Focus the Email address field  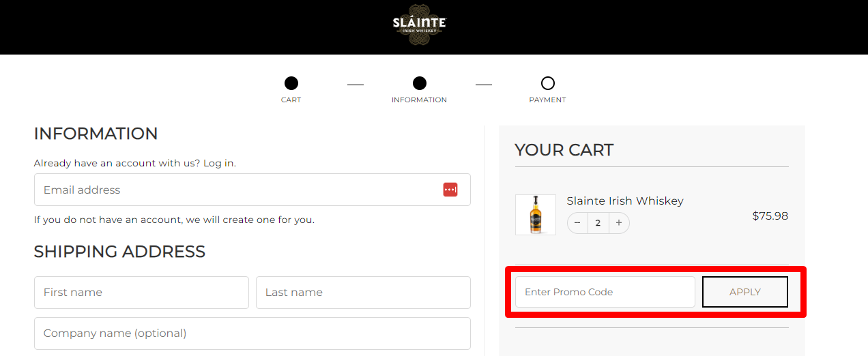pos(252,190)
